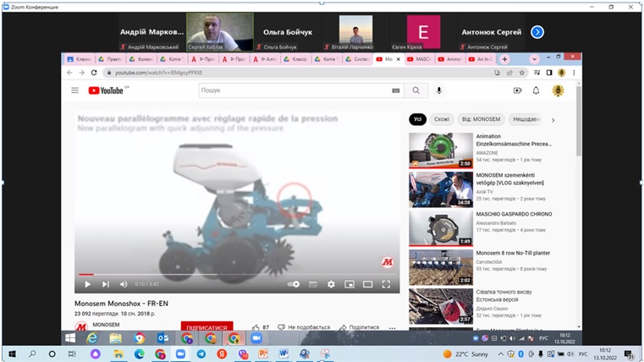Open the Chrome side panel icon
The height and width of the screenshot is (362, 644).
(x=549, y=73)
